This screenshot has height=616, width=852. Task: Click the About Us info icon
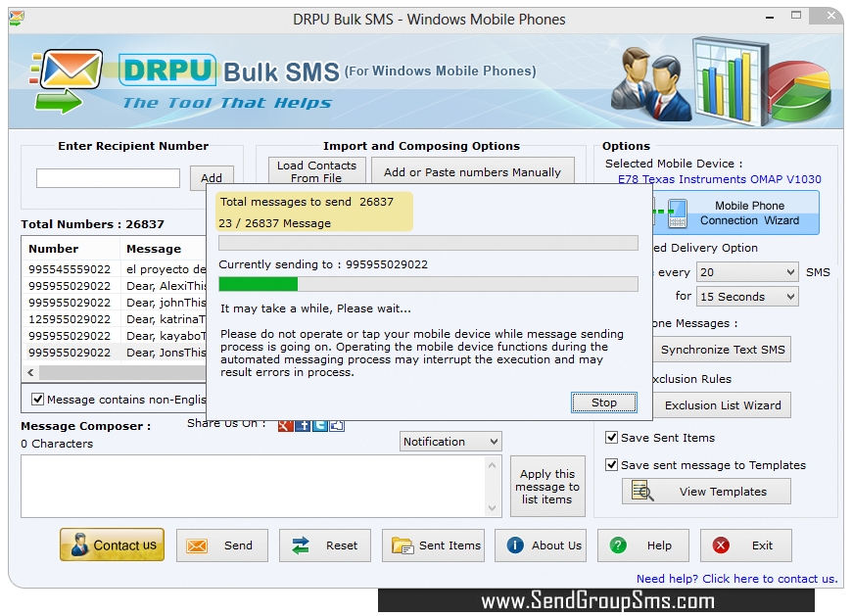coord(514,545)
